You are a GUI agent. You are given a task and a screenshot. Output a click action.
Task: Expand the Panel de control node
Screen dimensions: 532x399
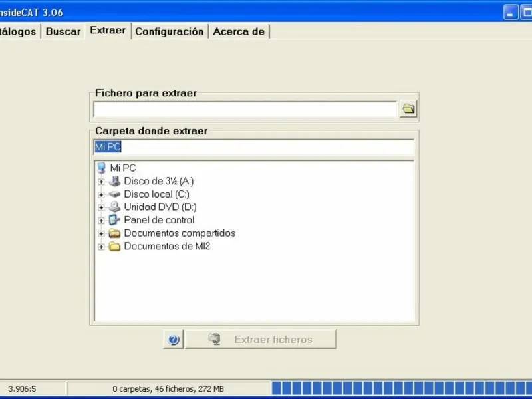(101, 221)
